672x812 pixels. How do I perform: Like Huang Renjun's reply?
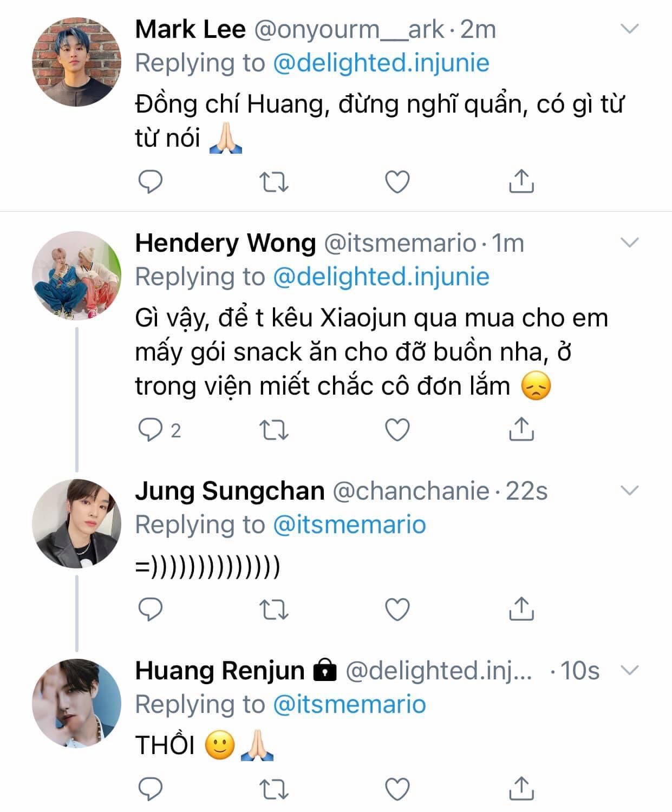tap(397, 789)
